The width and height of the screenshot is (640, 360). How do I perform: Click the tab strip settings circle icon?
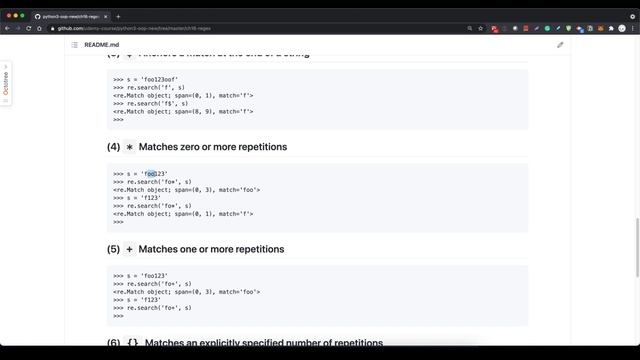(632, 17)
